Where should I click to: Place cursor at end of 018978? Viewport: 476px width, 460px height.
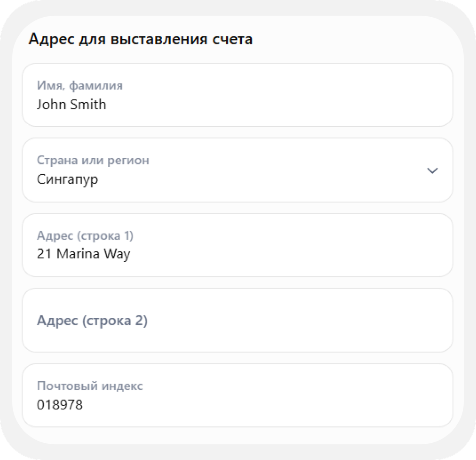pos(83,405)
